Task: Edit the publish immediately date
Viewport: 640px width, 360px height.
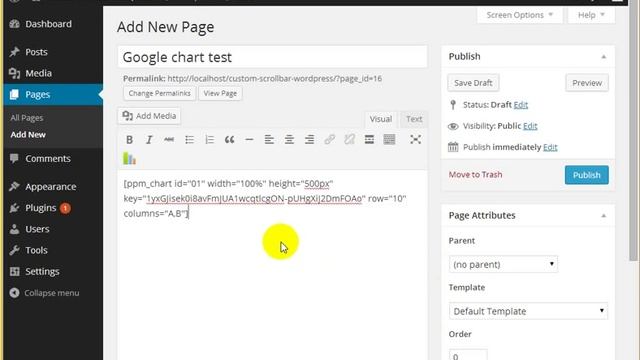Action: (550, 147)
